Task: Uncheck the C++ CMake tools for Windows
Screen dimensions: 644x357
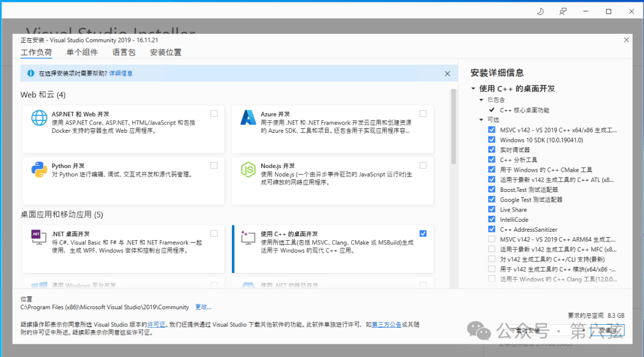Action: coord(491,169)
